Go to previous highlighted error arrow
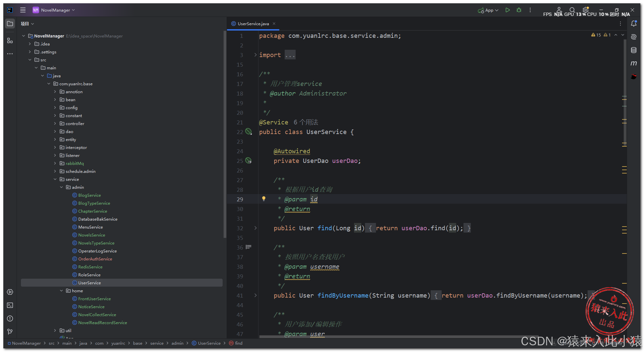The width and height of the screenshot is (644, 352). 616,35
